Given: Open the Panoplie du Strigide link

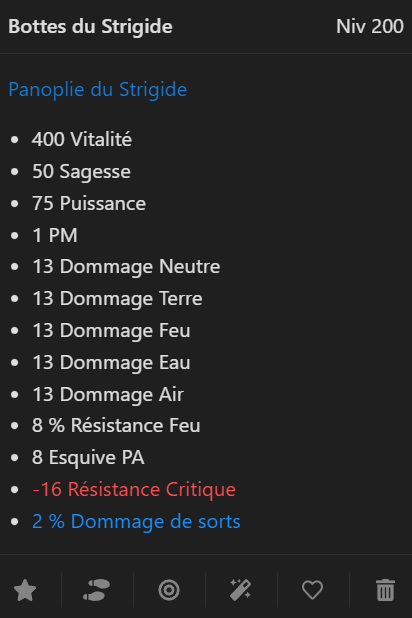Looking at the screenshot, I should tap(98, 89).
